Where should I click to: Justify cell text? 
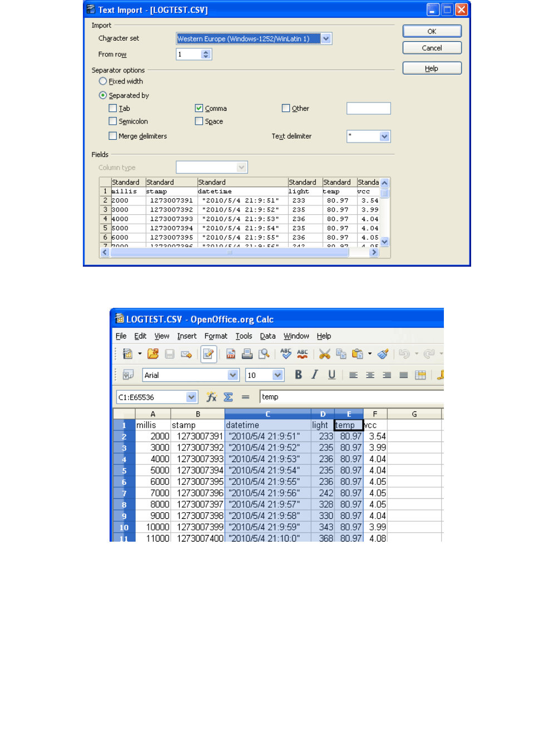coord(404,375)
